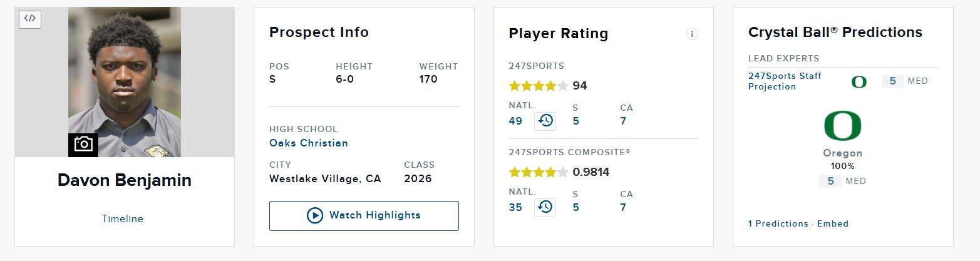Click 247Sports four-star rating stars
Viewport: 980px width, 261px height.
click(x=539, y=86)
